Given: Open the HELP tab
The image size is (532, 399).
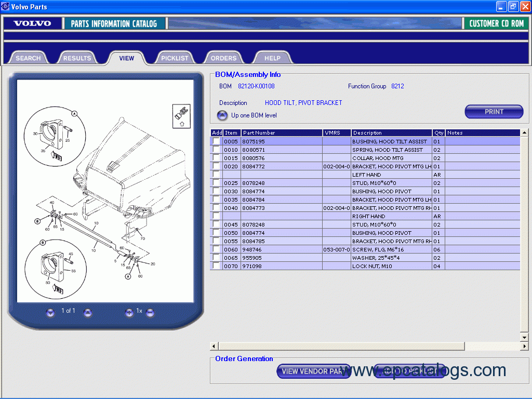Looking at the screenshot, I should tap(272, 58).
